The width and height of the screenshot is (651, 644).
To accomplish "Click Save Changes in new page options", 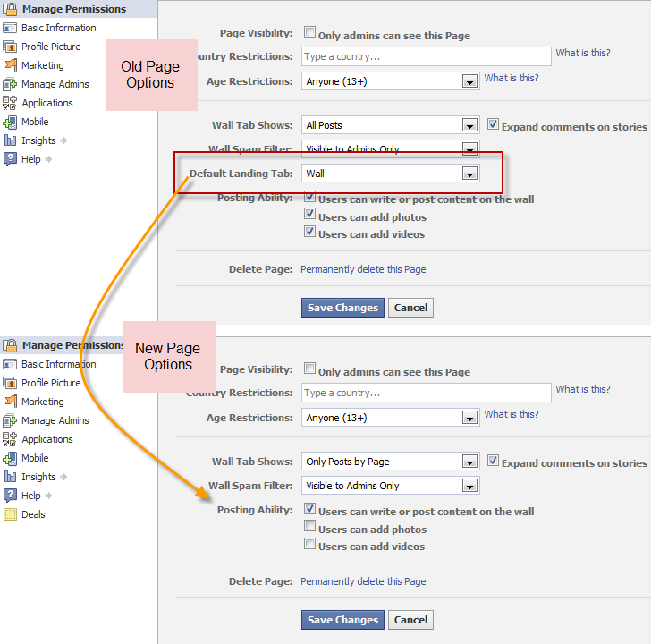I will (343, 620).
